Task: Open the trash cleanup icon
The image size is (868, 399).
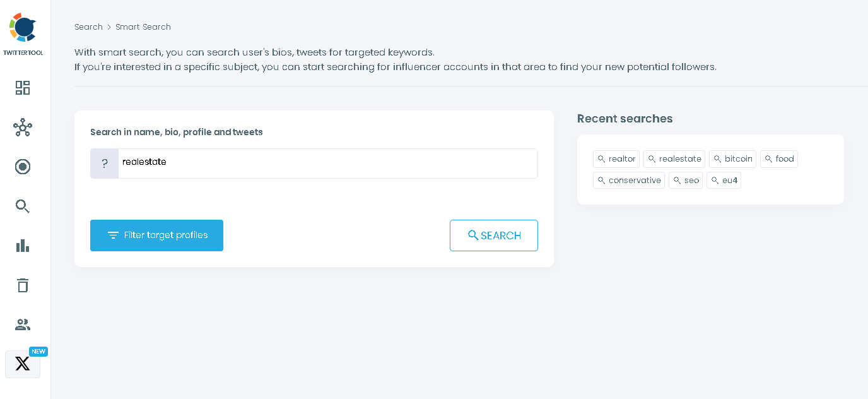Action: (x=23, y=285)
